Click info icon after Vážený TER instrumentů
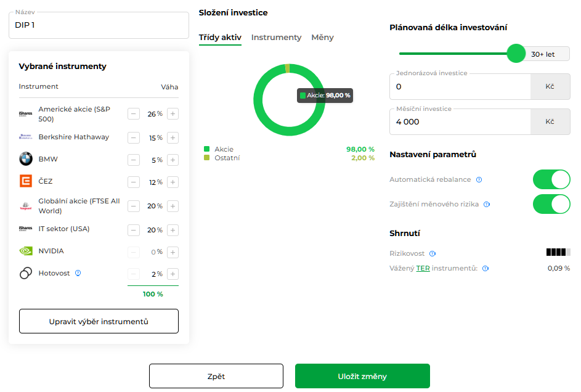This screenshot has height=392, width=581. click(486, 269)
